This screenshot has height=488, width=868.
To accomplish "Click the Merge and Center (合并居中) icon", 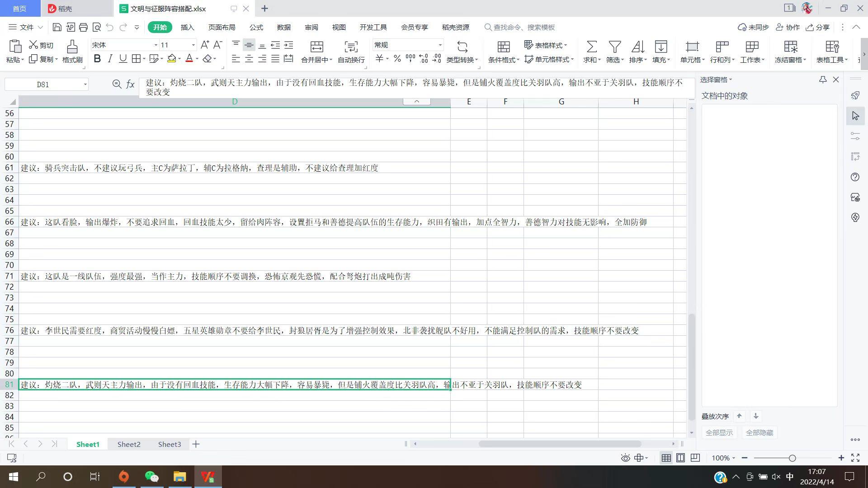I will click(316, 47).
